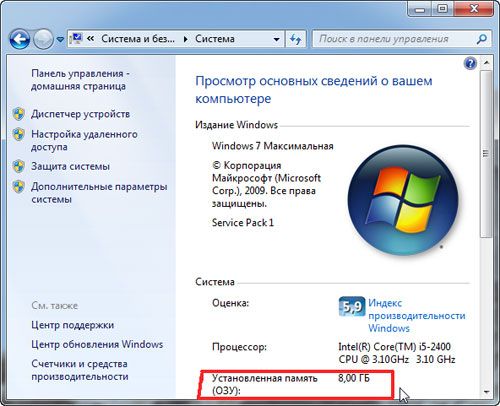Open 'Индекс производительности Windows' link
Image resolution: width=500 pixels, height=406 pixels.
(x=417, y=315)
